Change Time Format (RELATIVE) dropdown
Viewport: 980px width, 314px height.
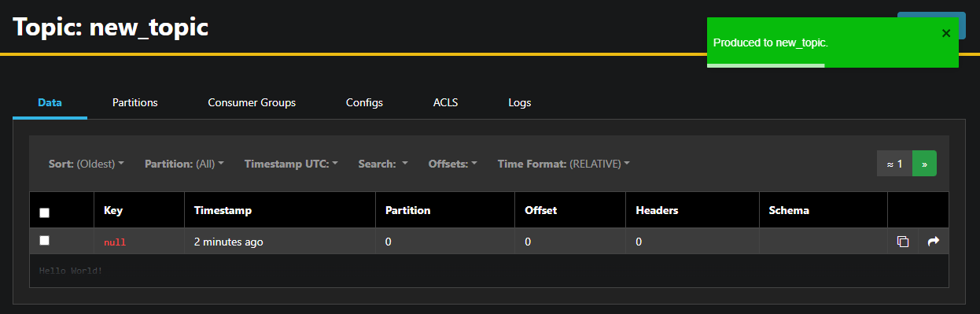564,164
